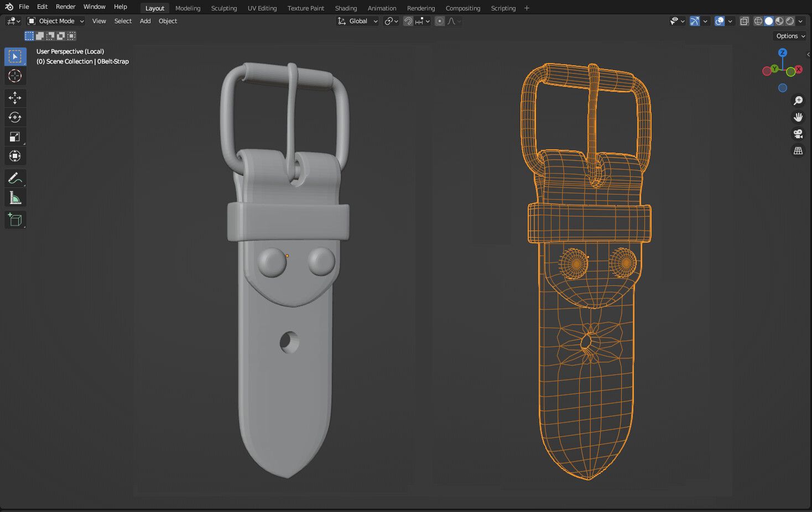Open the Edit menu
This screenshot has width=812, height=512.
coord(43,7)
